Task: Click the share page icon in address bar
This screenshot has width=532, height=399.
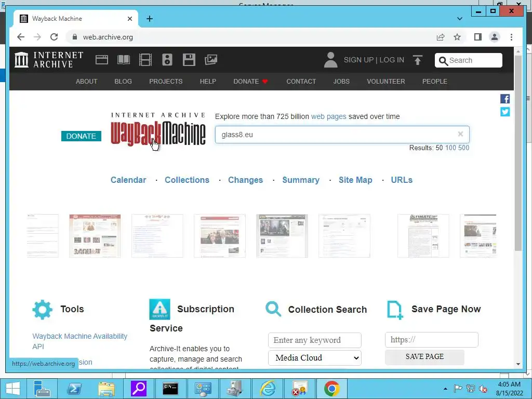Action: pyautogui.click(x=441, y=37)
